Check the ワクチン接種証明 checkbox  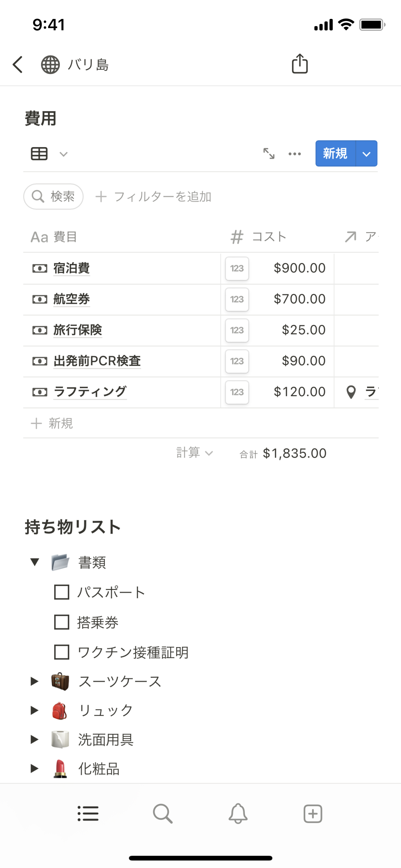click(62, 652)
